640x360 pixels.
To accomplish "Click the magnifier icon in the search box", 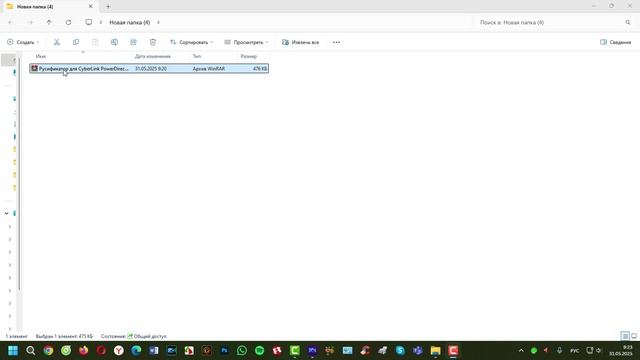I will coord(628,22).
